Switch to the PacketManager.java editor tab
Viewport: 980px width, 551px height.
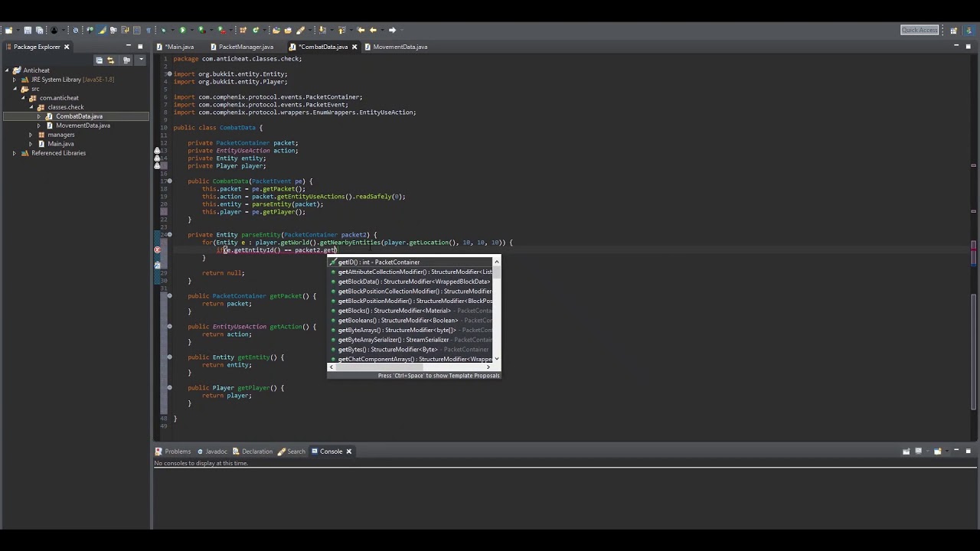coord(246,47)
